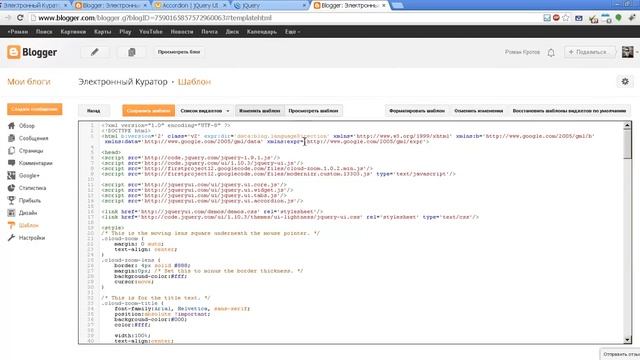Click Форматировать шаблон button

coord(417,111)
